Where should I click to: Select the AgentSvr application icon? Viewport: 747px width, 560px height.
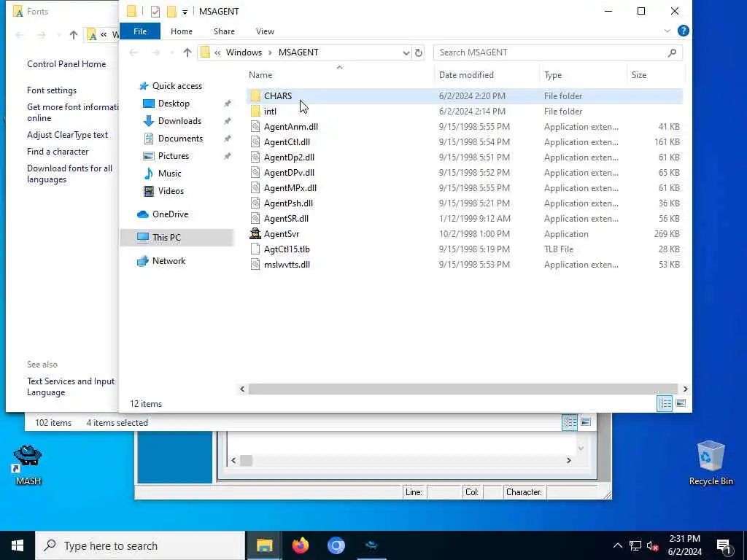click(255, 234)
